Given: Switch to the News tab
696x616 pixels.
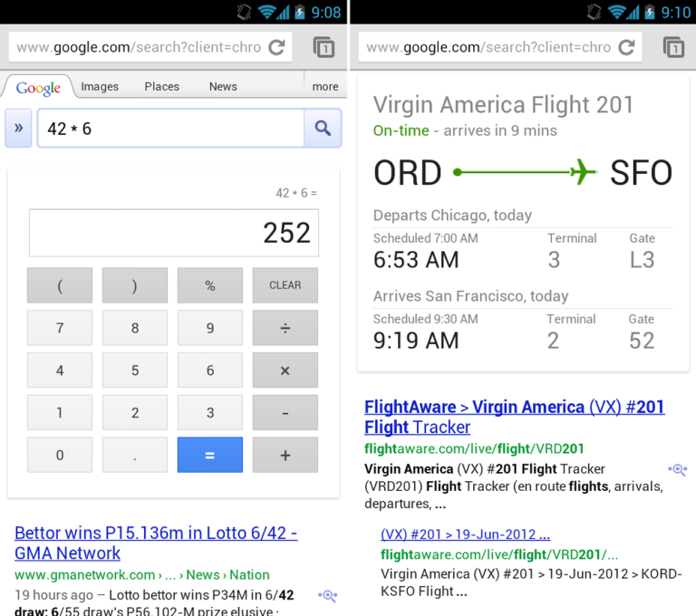Looking at the screenshot, I should (223, 87).
